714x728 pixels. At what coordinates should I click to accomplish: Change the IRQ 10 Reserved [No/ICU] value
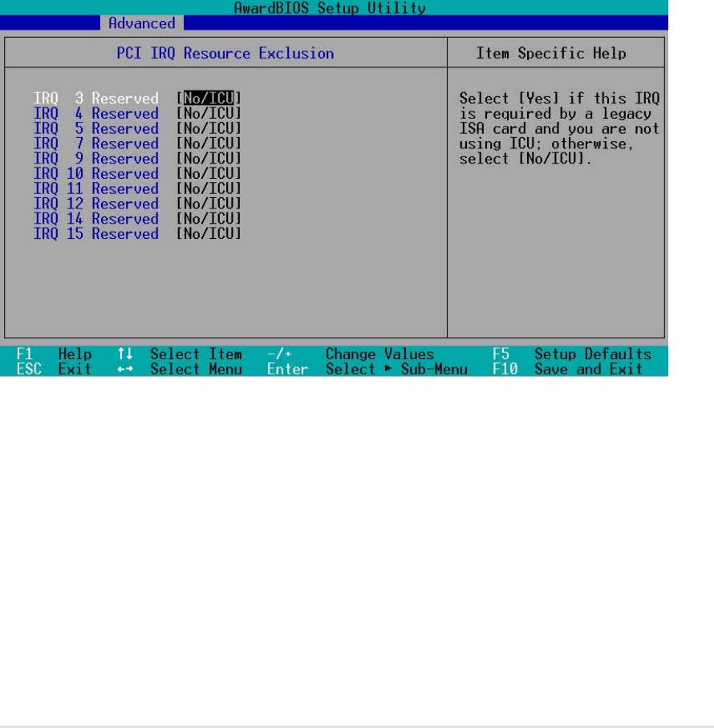209,174
